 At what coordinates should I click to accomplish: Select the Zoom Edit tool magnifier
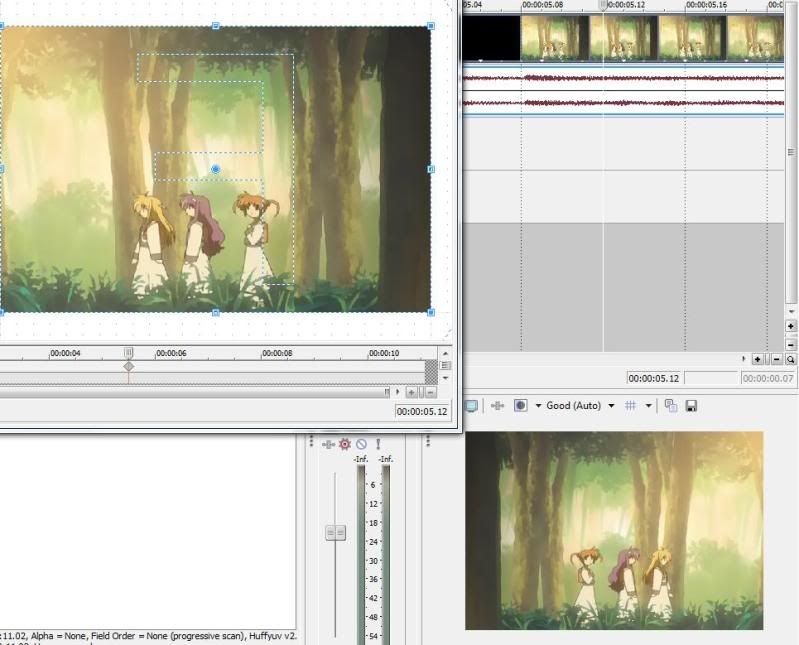pyautogui.click(x=791, y=360)
